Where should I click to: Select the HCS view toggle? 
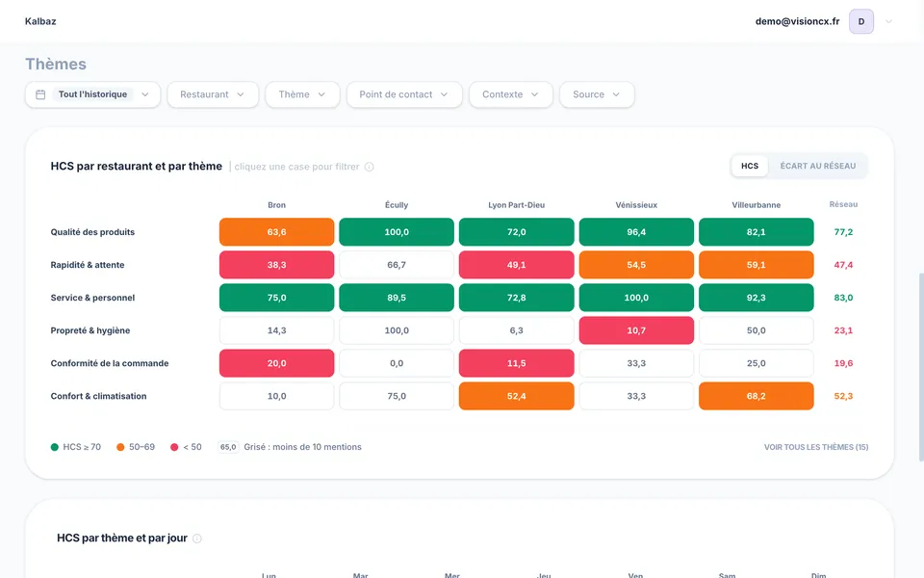tap(750, 167)
